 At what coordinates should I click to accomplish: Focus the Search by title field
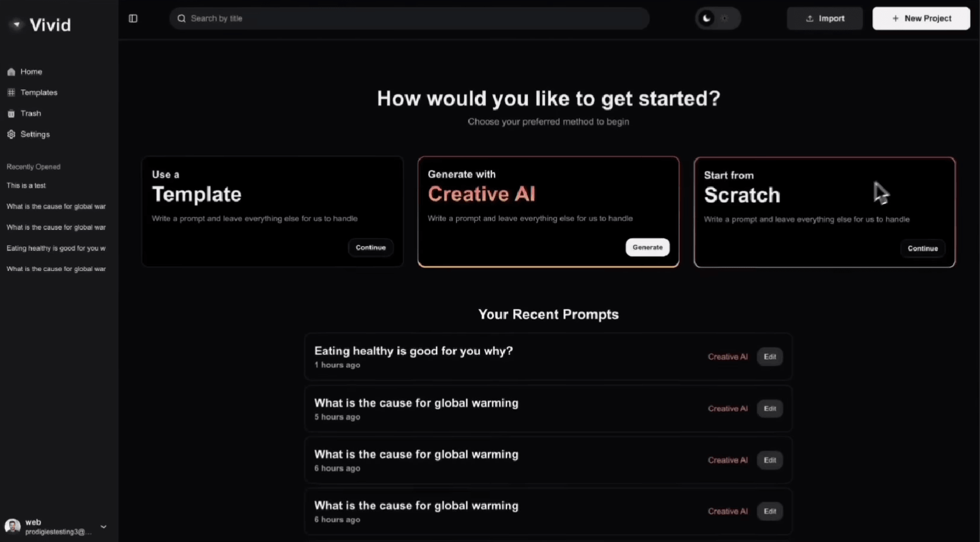point(409,18)
